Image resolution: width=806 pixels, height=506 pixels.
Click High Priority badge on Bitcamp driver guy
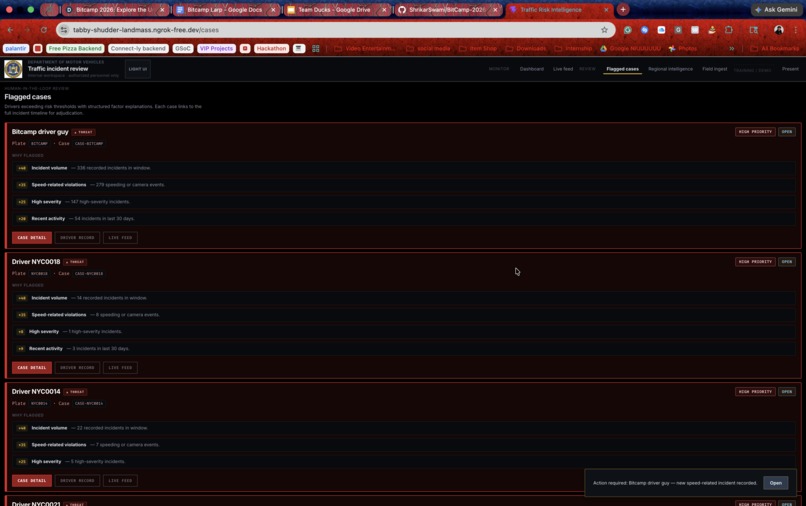click(x=755, y=132)
